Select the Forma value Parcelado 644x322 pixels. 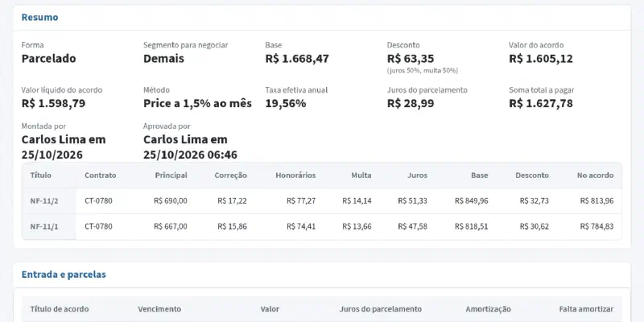click(x=48, y=58)
